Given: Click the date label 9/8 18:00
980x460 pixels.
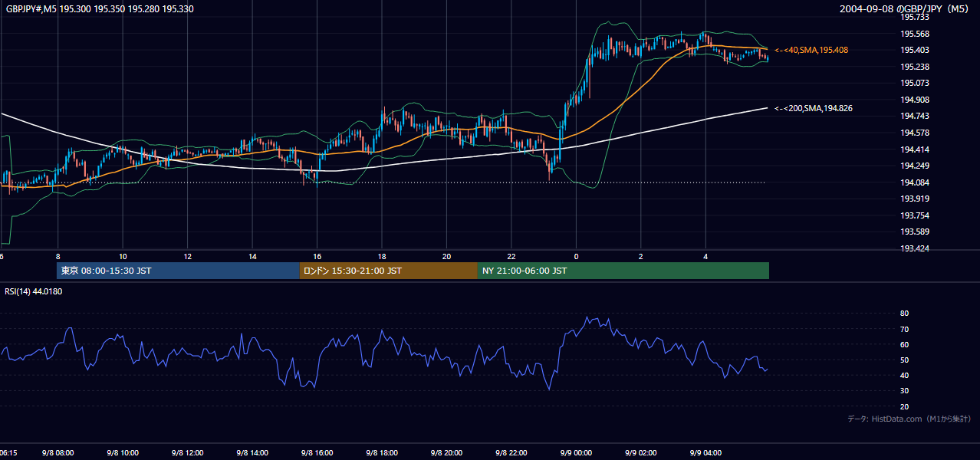Looking at the screenshot, I should click(x=382, y=453).
